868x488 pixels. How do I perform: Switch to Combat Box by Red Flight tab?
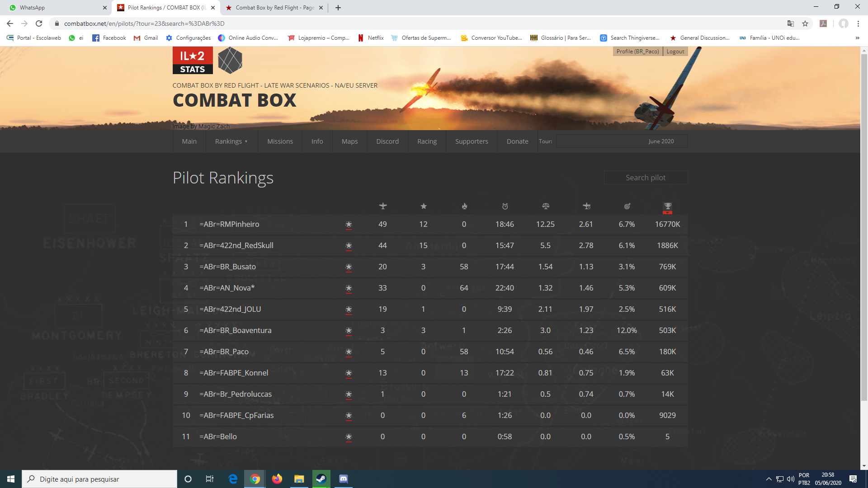(274, 8)
